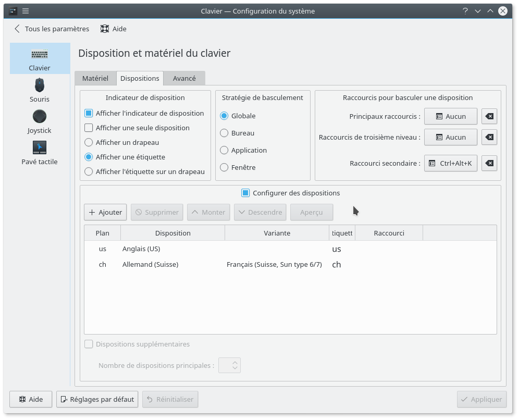This screenshot has width=519, height=420.
Task: Click the Descendre button
Action: (x=260, y=212)
